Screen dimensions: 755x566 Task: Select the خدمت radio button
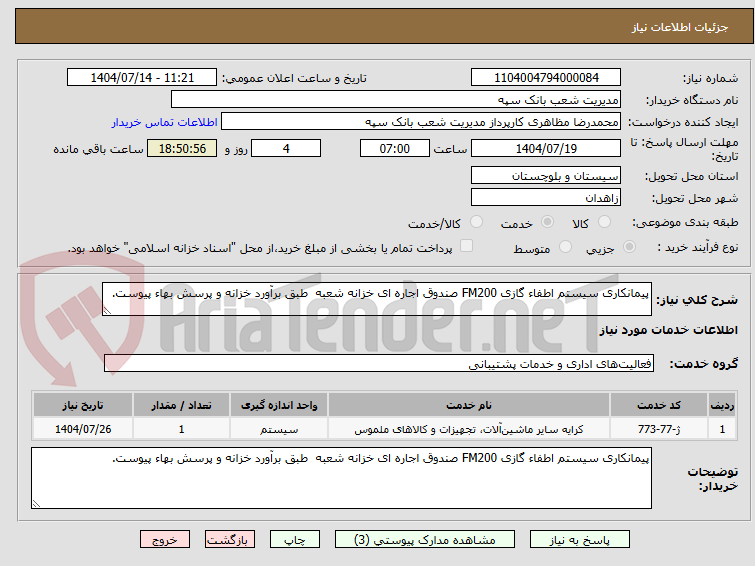point(547,222)
